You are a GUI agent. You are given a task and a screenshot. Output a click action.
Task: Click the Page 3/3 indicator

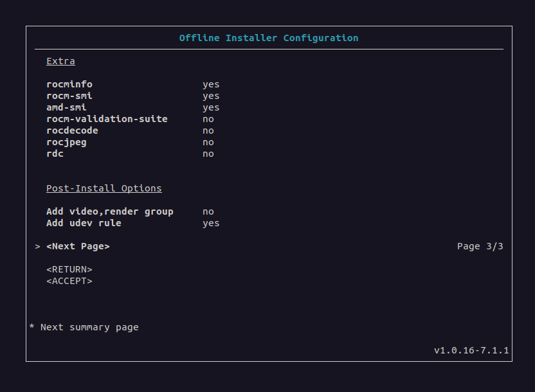point(480,246)
